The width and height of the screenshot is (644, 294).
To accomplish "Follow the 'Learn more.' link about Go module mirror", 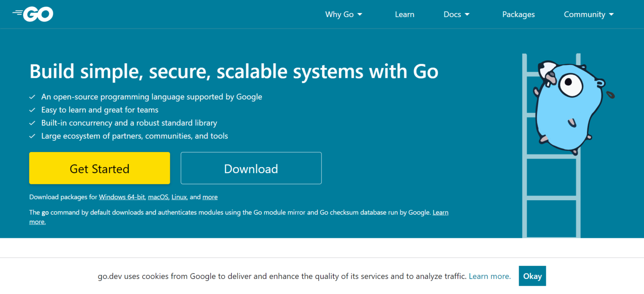I will point(440,212).
